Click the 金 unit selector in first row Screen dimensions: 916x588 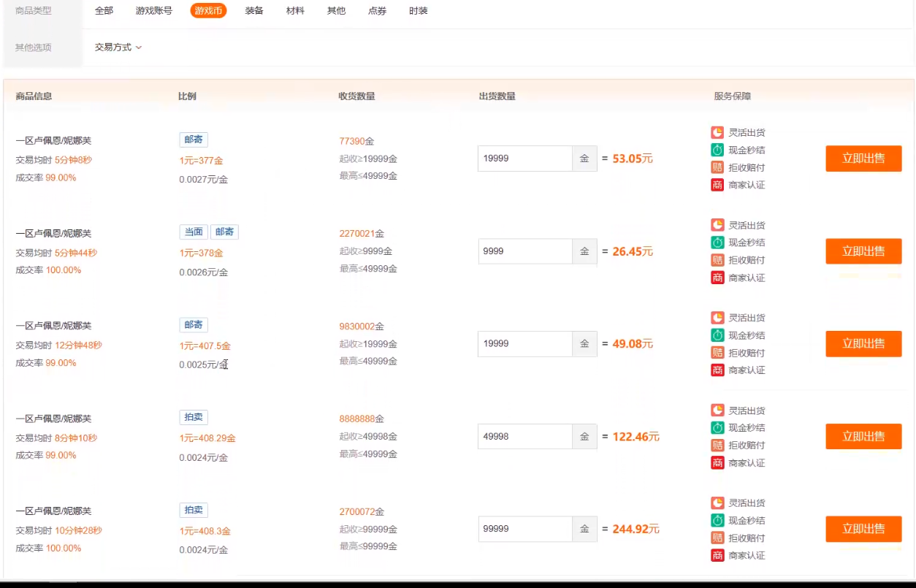coord(583,158)
